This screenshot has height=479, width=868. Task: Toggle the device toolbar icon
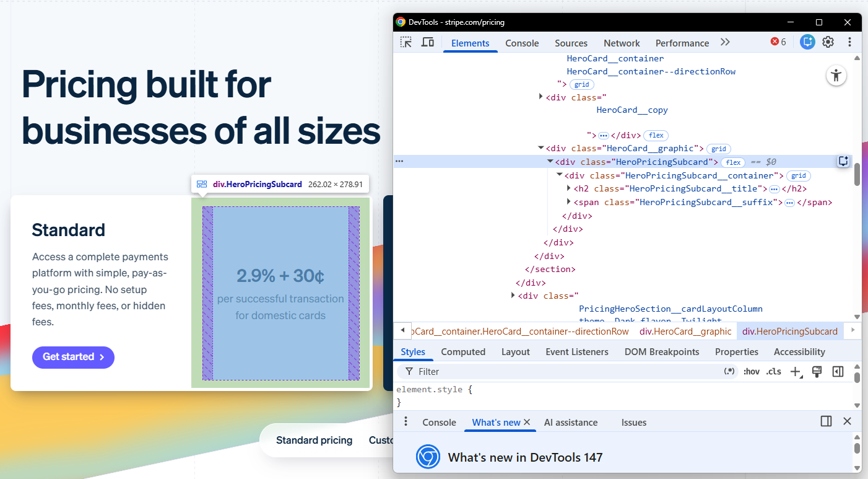point(427,42)
